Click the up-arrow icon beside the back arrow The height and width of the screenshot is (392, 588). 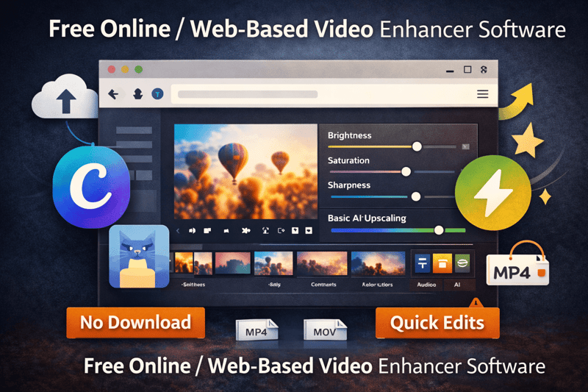coord(138,94)
